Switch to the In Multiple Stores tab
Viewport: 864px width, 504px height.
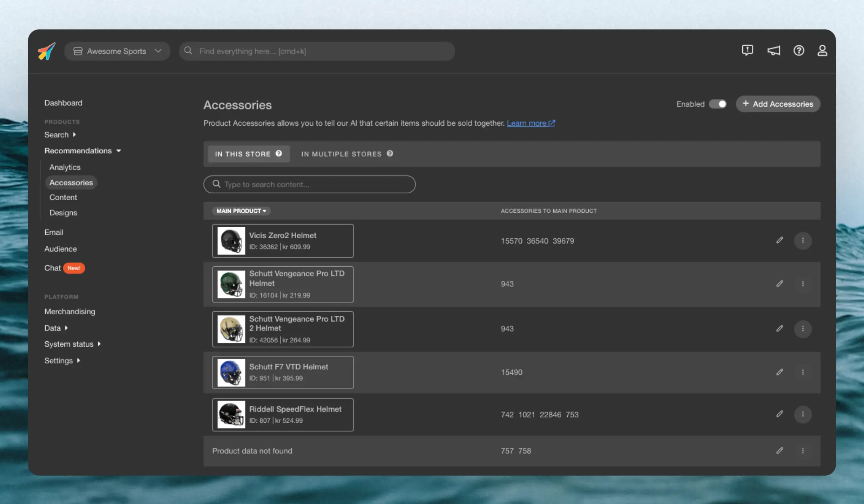click(x=347, y=154)
